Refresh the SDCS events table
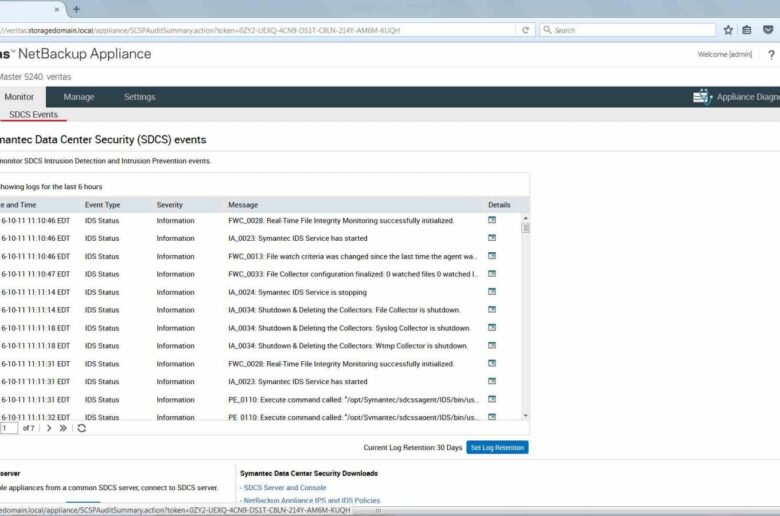 tap(82, 428)
